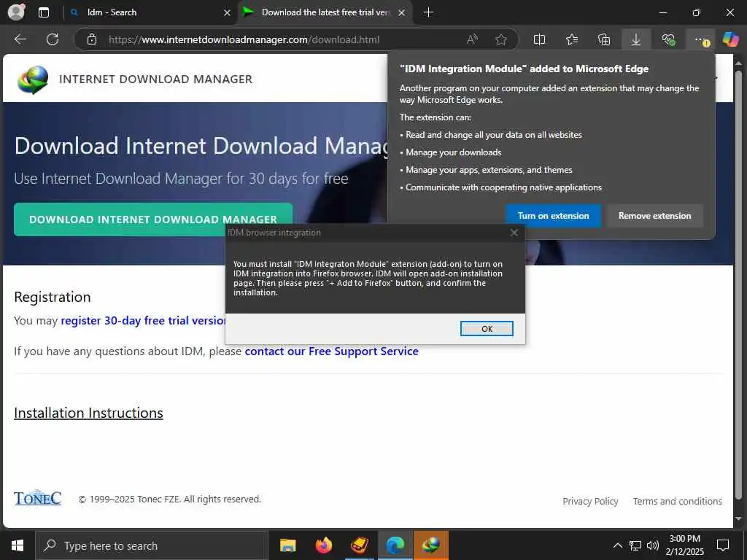Click the taskbar search box
This screenshot has height=560, width=747.
coord(152,545)
